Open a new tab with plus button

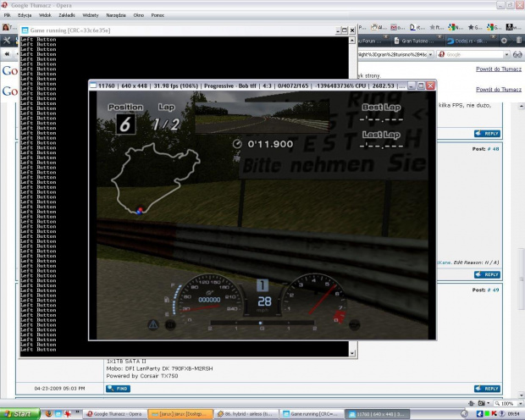(x=504, y=41)
